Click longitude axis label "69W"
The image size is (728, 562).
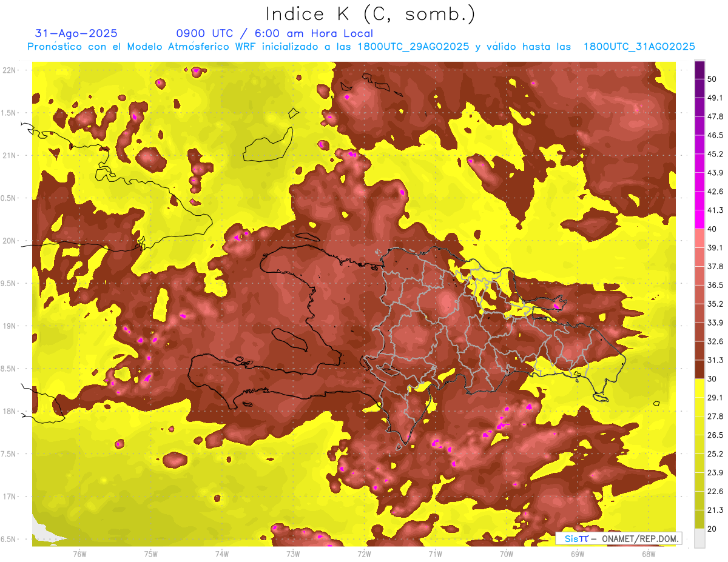578,554
